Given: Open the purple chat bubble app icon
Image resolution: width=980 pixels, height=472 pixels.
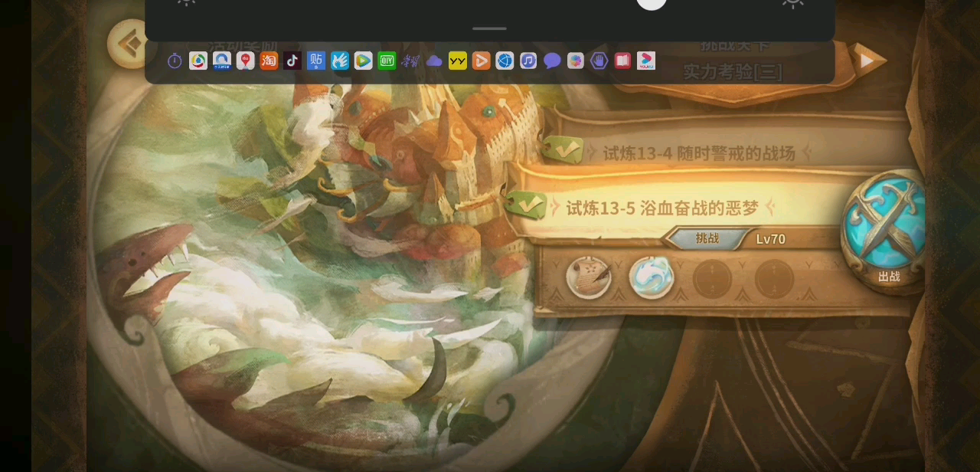Looking at the screenshot, I should [552, 61].
